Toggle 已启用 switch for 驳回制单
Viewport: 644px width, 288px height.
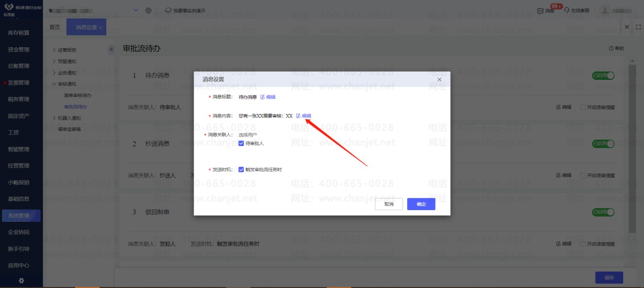pos(603,212)
